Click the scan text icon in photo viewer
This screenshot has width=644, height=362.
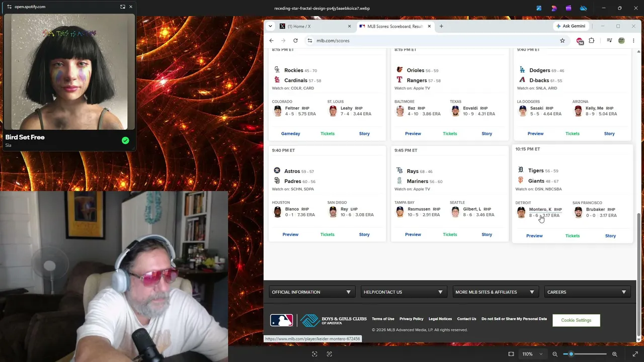330,354
